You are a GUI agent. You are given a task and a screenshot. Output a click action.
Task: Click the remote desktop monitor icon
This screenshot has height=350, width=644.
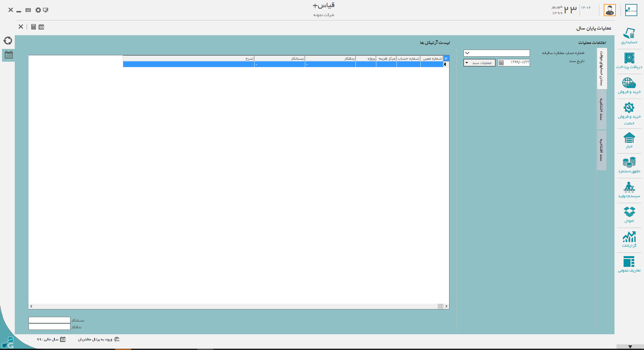[46, 10]
